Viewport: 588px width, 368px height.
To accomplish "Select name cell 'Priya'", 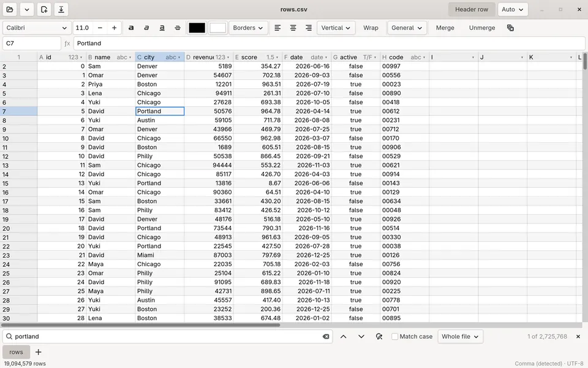I will point(111,84).
